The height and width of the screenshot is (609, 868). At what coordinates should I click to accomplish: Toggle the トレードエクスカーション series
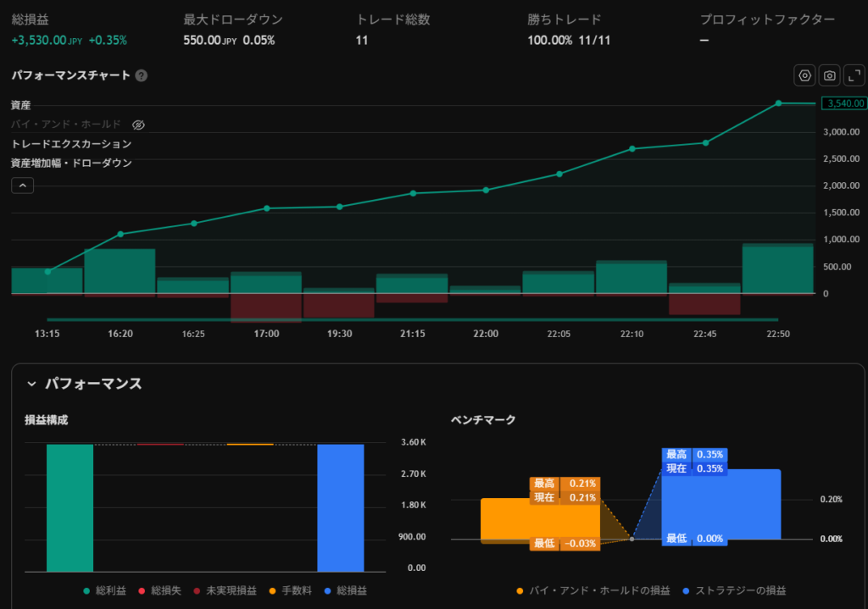point(71,144)
